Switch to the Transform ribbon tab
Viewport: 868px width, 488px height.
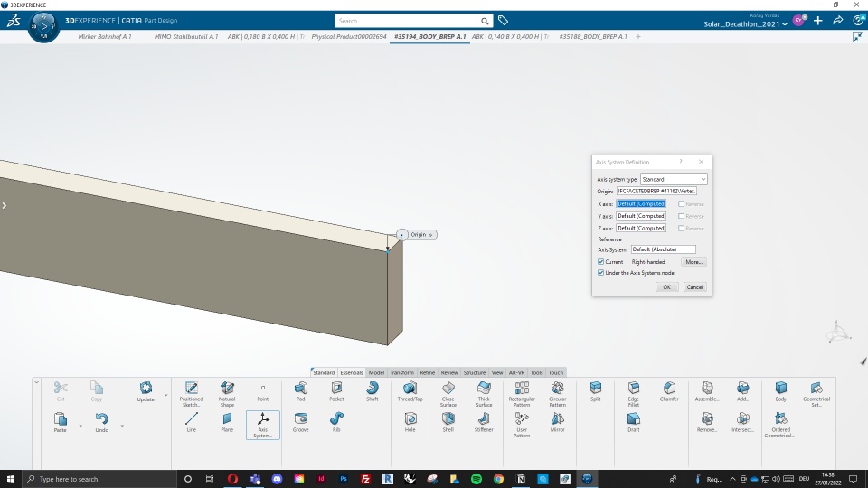click(402, 372)
